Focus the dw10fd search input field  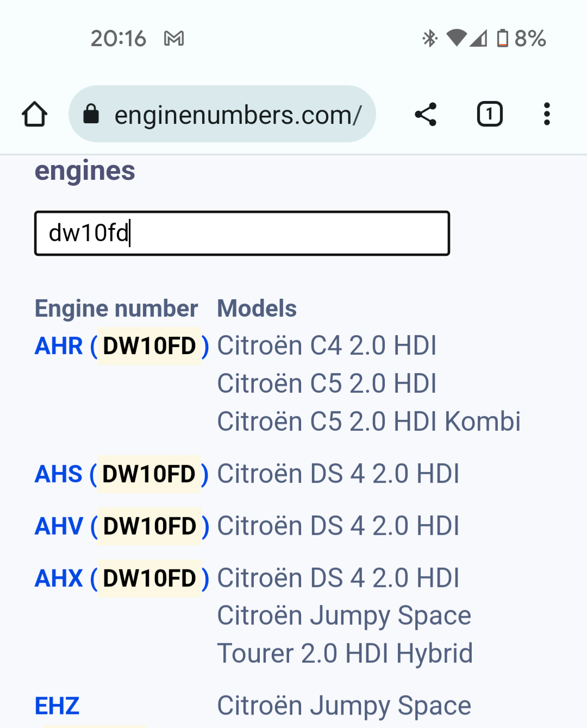click(x=242, y=233)
